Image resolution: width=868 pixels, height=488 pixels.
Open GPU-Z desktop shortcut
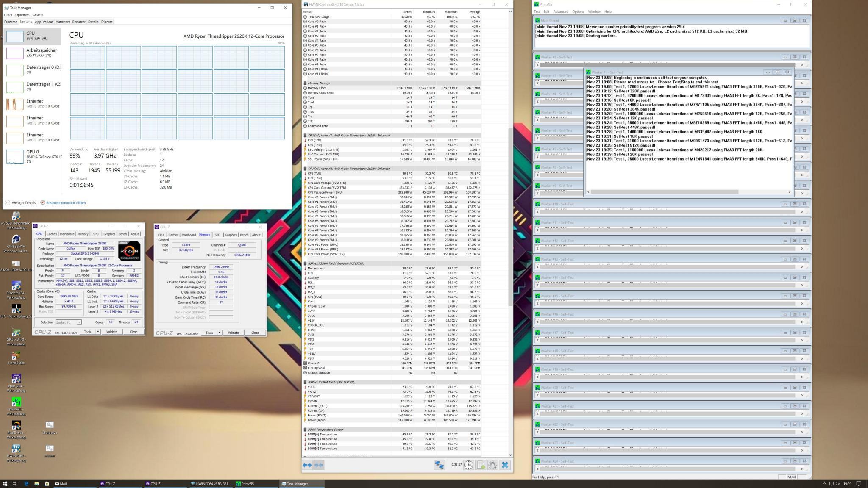(16, 337)
